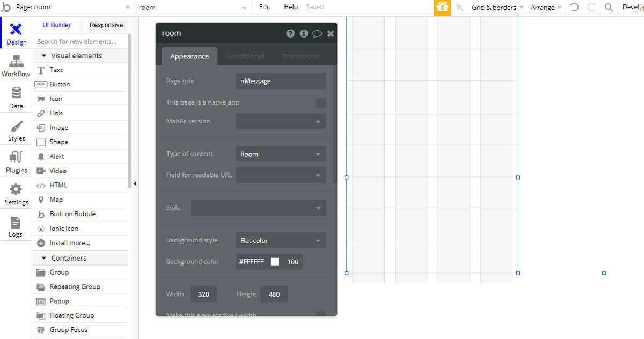Open the Logs section
This screenshot has width=644, height=339.
tap(16, 226)
